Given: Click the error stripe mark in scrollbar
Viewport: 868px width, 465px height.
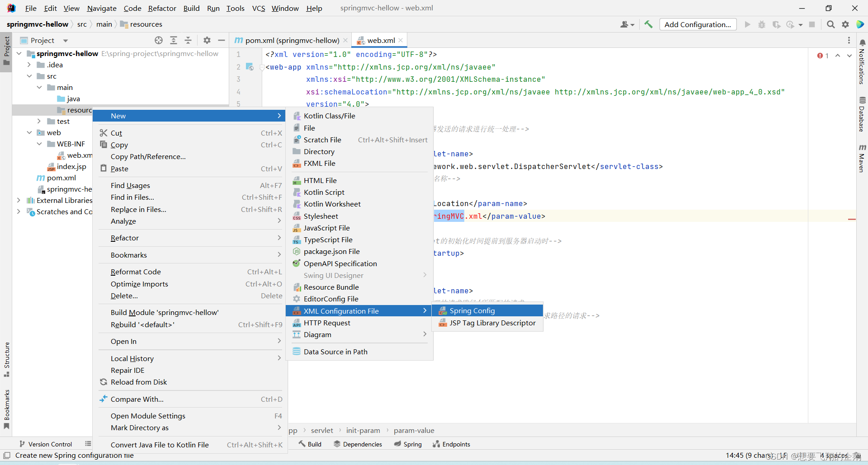Looking at the screenshot, I should pyautogui.click(x=852, y=219).
